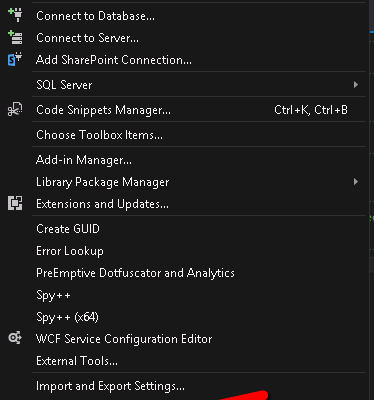Click the Connect to Database plug icon
The image size is (374, 400).
(x=15, y=15)
